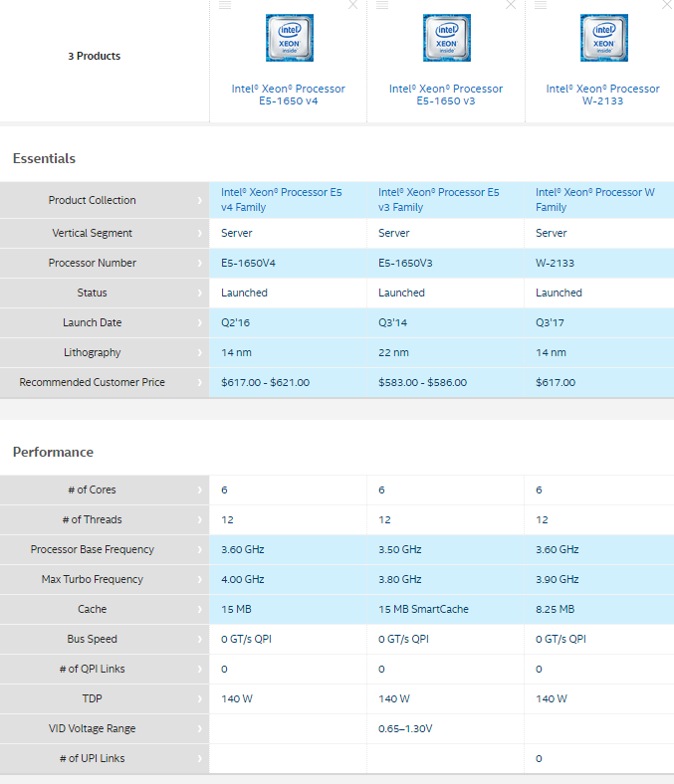Expand the TDP row chevron
The height and width of the screenshot is (784, 674).
tap(200, 698)
